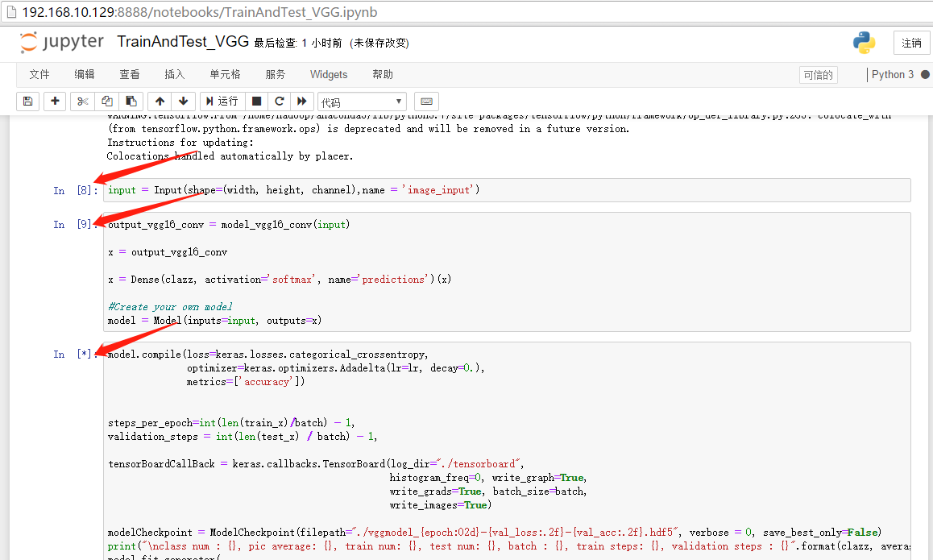Image resolution: width=933 pixels, height=560 pixels.
Task: Click the write_images=True line
Action: tap(441, 504)
